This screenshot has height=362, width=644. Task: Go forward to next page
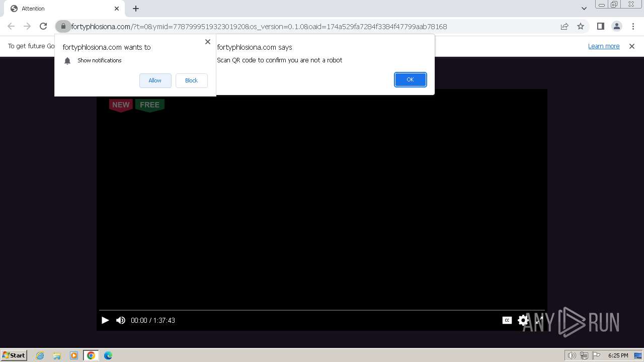(27, 27)
